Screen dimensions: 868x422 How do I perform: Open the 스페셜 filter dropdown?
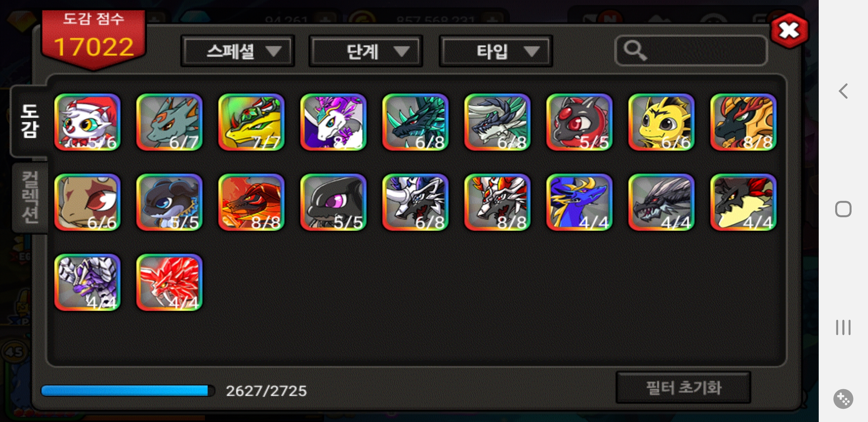tap(238, 51)
